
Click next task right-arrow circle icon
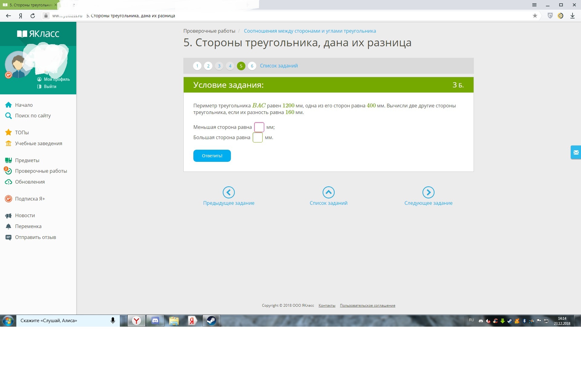[428, 192]
